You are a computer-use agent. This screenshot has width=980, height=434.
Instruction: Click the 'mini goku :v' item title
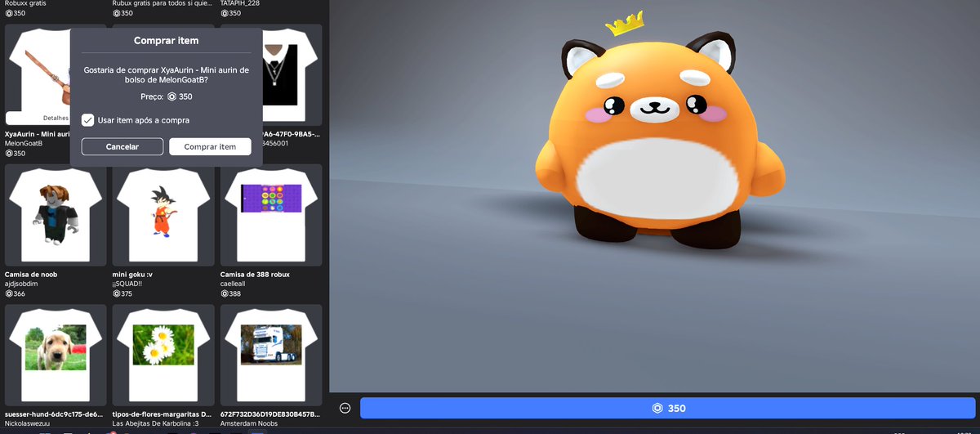(x=133, y=274)
